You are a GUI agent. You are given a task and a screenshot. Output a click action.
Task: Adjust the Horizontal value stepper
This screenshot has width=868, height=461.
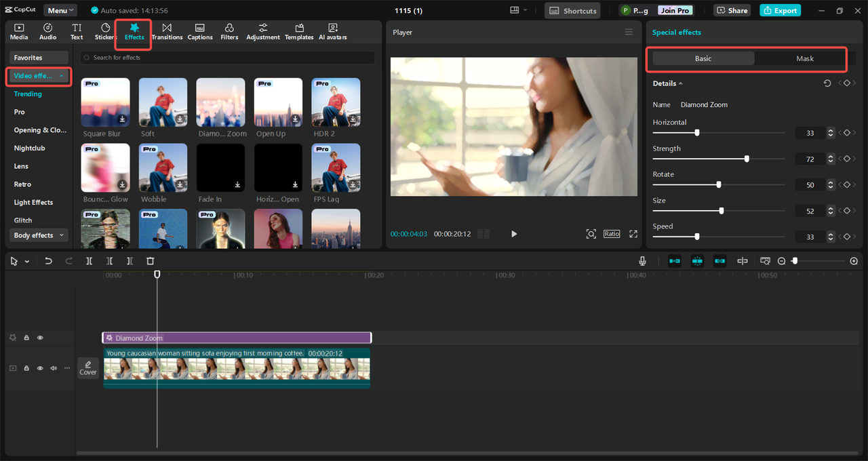(831, 133)
